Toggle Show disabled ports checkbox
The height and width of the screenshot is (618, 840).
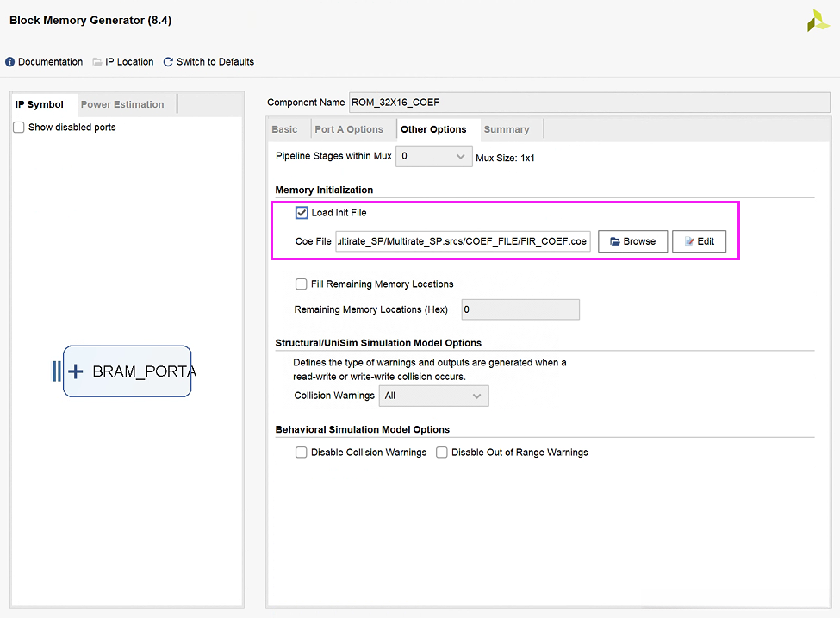pos(19,128)
